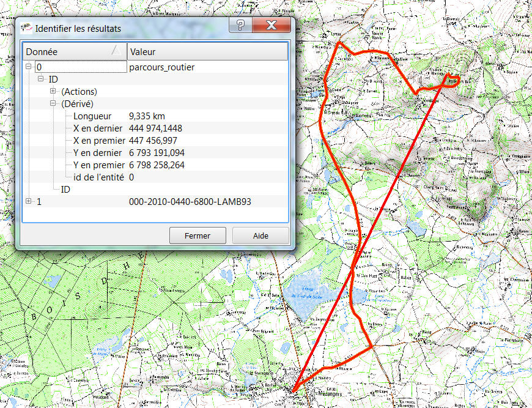The image size is (532, 408).
Task: Select the Y en premier row
Action: click(98, 165)
